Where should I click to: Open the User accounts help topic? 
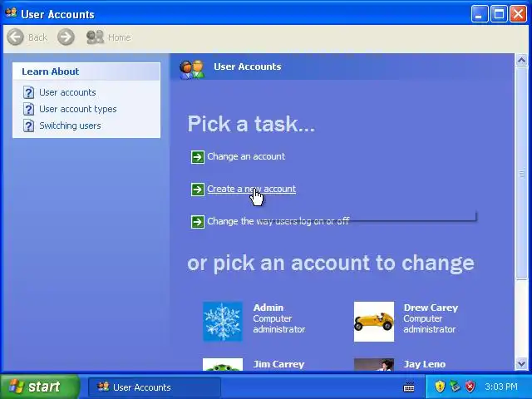[x=67, y=92]
